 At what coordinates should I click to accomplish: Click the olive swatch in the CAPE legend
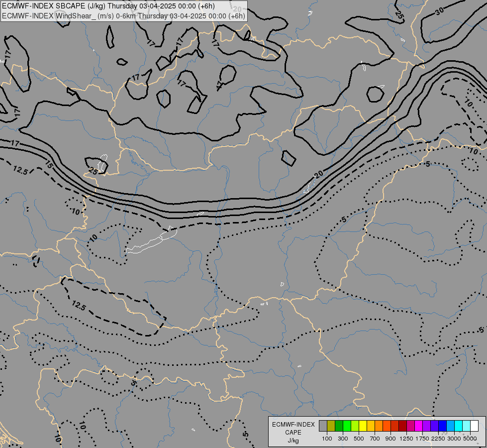(331, 426)
